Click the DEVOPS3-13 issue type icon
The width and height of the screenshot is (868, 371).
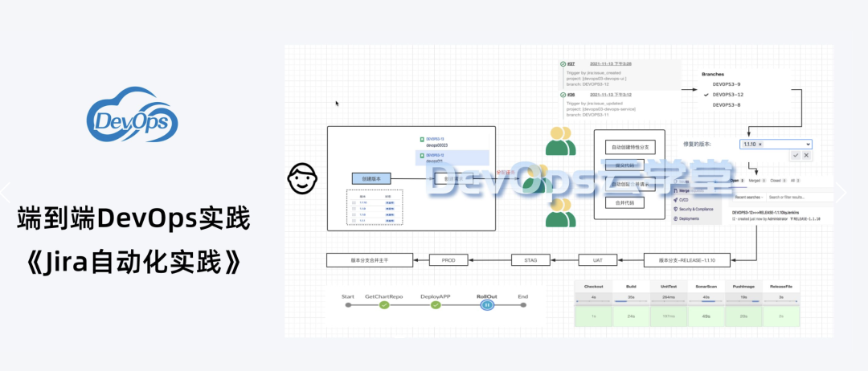422,140
